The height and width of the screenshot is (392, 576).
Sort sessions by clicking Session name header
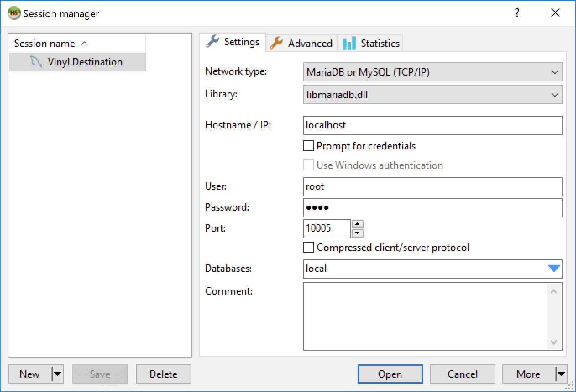(x=44, y=43)
